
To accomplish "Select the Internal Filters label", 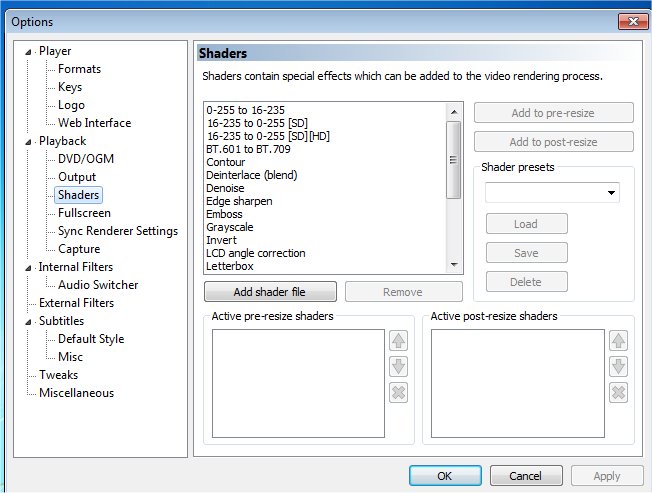I will (76, 267).
